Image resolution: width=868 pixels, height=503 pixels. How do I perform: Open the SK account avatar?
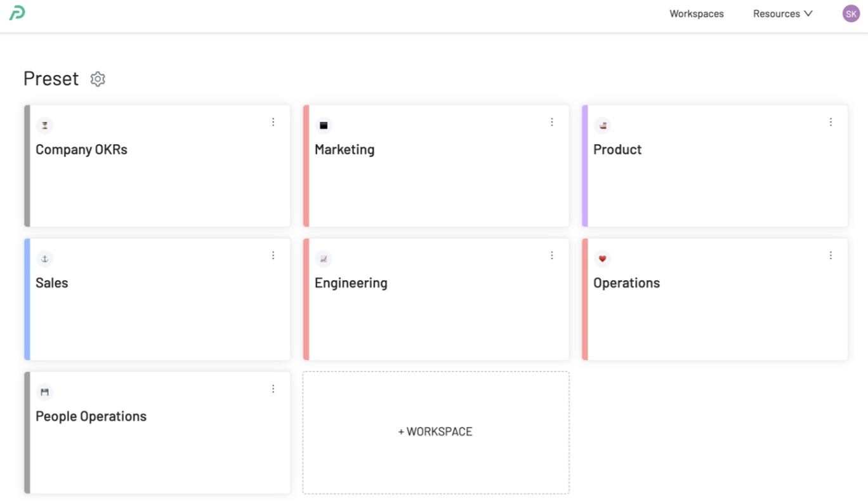850,13
